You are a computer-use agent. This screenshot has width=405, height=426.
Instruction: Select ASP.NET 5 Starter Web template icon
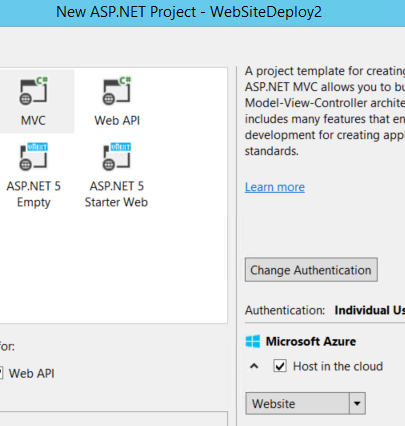117,157
